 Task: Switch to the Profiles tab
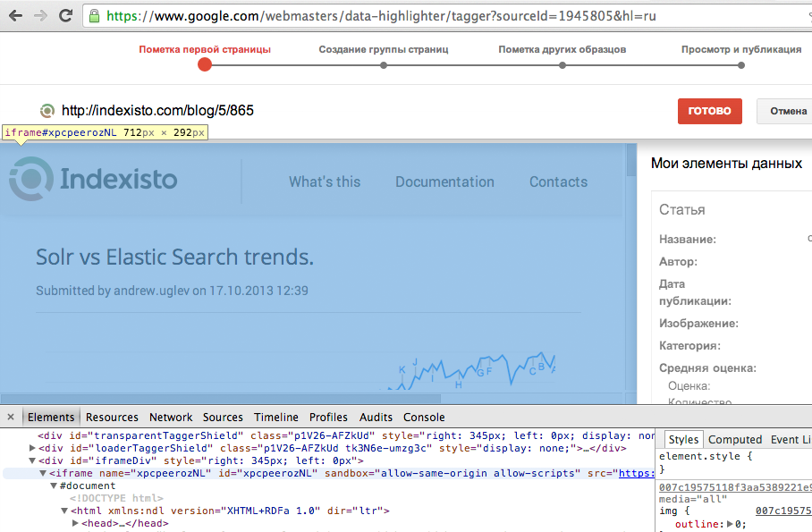click(328, 417)
